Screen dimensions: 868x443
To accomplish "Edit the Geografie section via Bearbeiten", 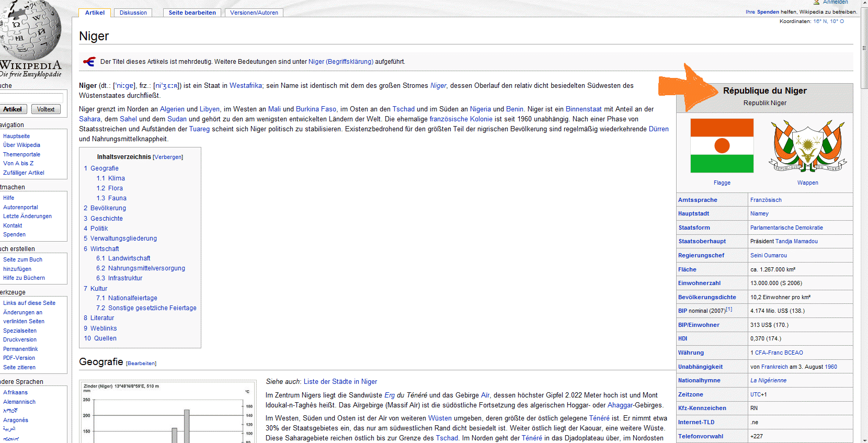I will tap(141, 364).
